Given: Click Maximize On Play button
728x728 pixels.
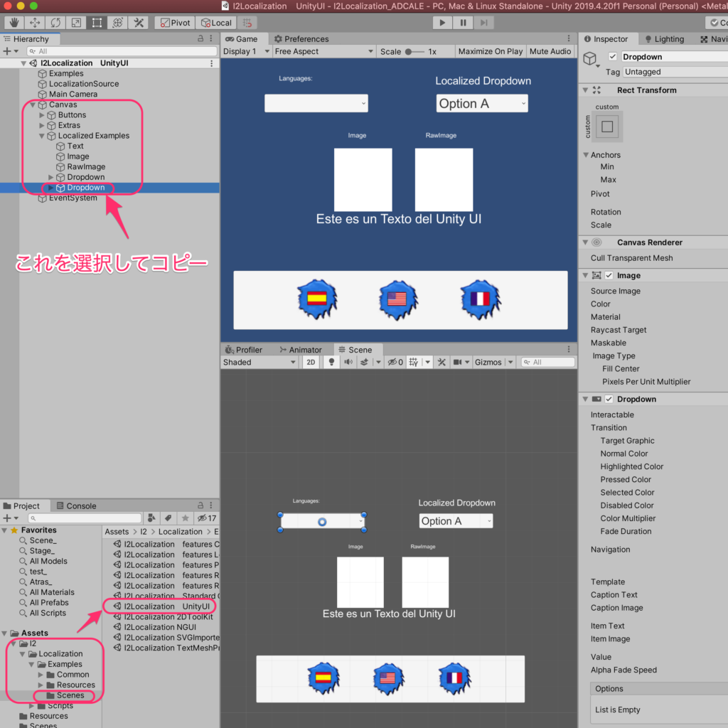Looking at the screenshot, I should 491,51.
